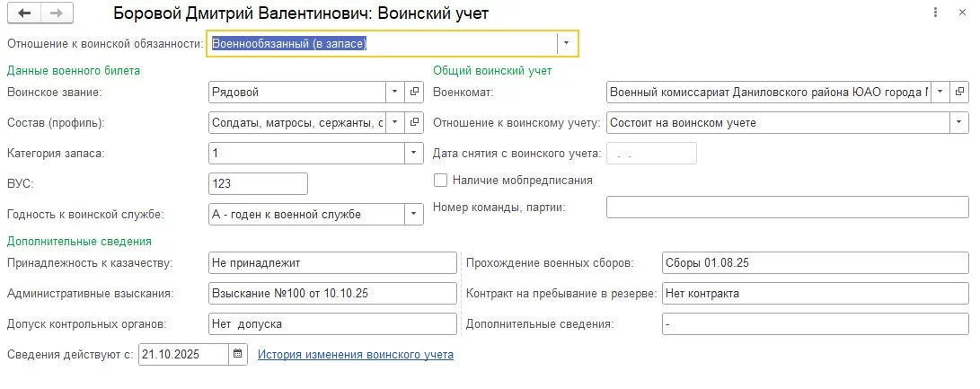Expand the Состав (профиль) dropdown arrow
Image resolution: width=980 pixels, height=389 pixels.
pos(394,122)
